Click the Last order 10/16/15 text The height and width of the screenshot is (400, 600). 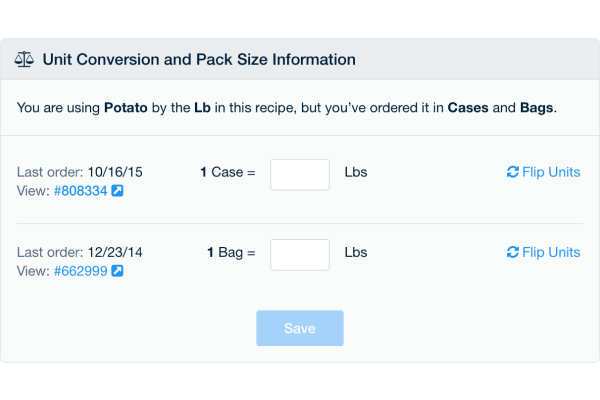tap(66, 172)
